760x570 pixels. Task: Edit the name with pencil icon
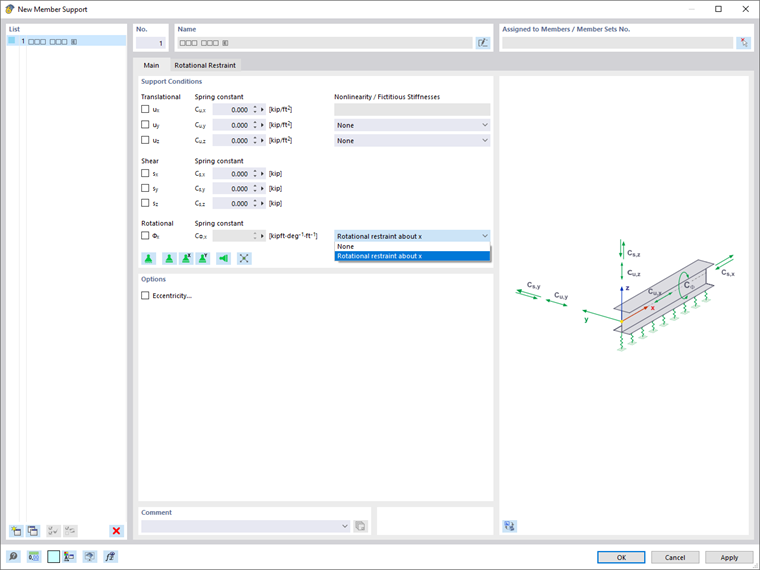tap(483, 43)
